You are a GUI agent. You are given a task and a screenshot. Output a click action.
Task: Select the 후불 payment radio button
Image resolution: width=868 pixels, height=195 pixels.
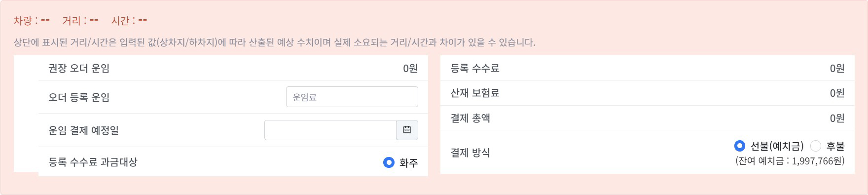[x=816, y=146]
